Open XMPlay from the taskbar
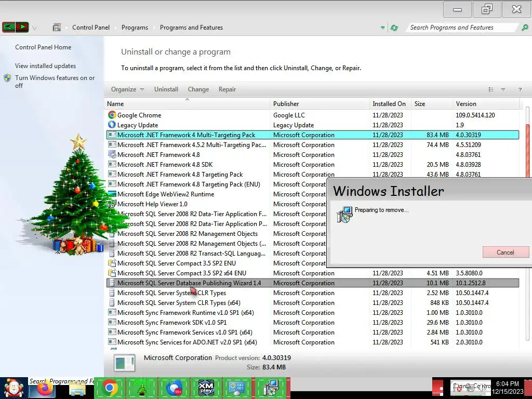The height and width of the screenshot is (399, 532). pyautogui.click(x=206, y=388)
